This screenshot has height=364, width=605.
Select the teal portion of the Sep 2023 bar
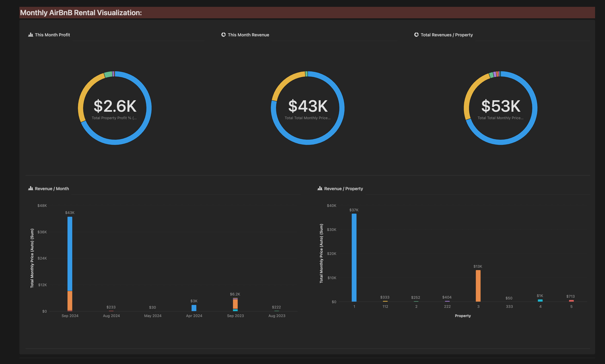tap(235, 310)
